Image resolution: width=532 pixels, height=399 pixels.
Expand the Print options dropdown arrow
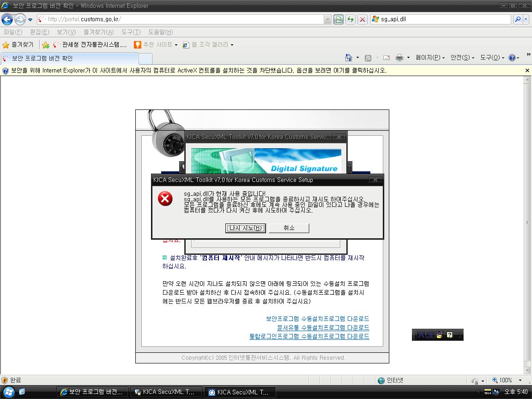(408, 58)
